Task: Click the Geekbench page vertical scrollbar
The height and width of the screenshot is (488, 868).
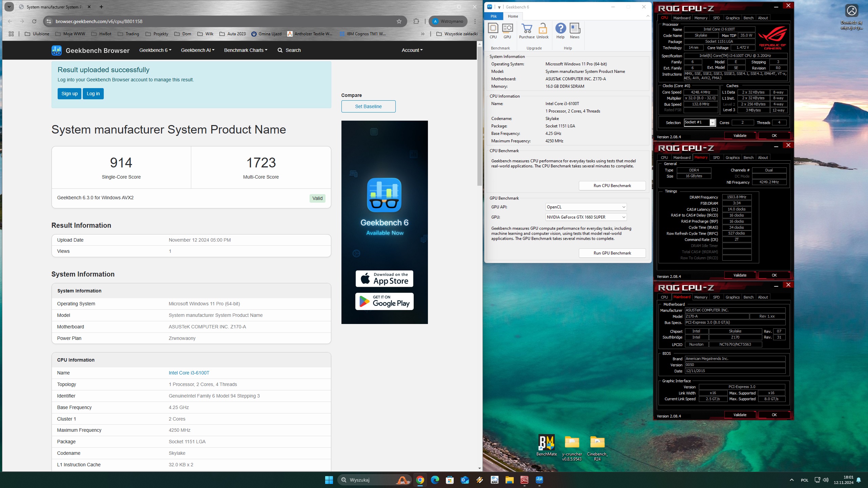Action: click(x=479, y=116)
